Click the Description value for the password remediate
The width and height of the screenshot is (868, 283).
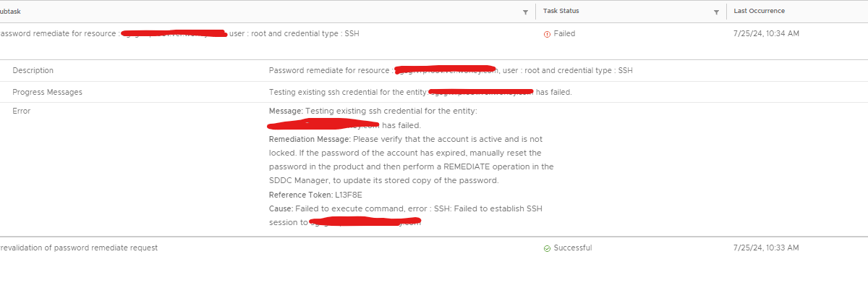[x=451, y=70]
